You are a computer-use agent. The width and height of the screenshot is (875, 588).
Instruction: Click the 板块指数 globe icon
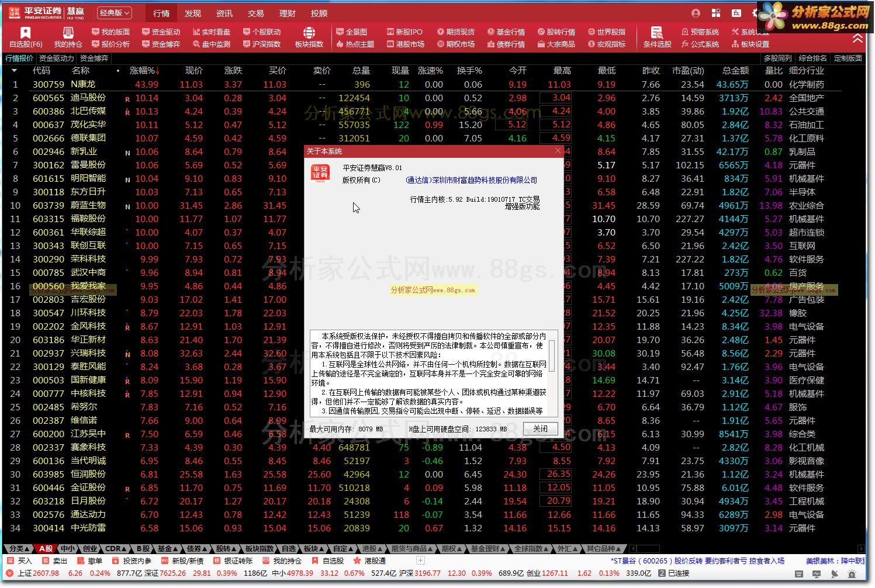point(309,37)
